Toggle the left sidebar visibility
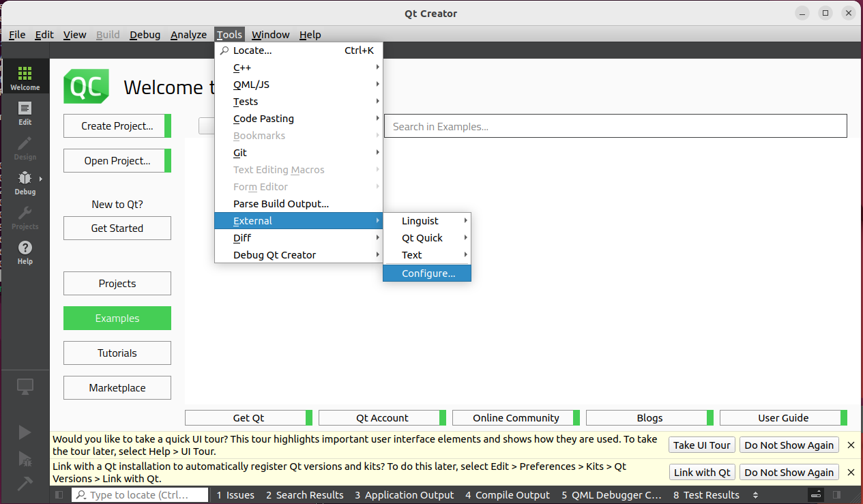Viewport: 863px width, 504px height. pos(59,495)
